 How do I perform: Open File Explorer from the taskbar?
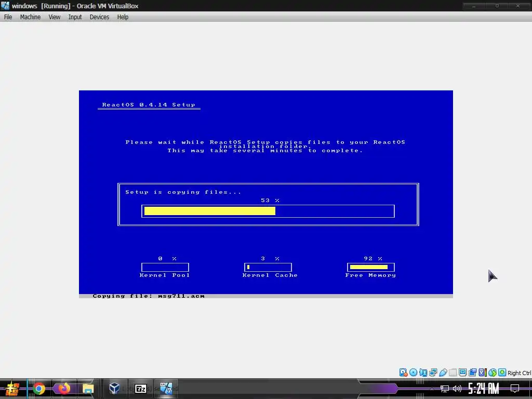(88, 389)
